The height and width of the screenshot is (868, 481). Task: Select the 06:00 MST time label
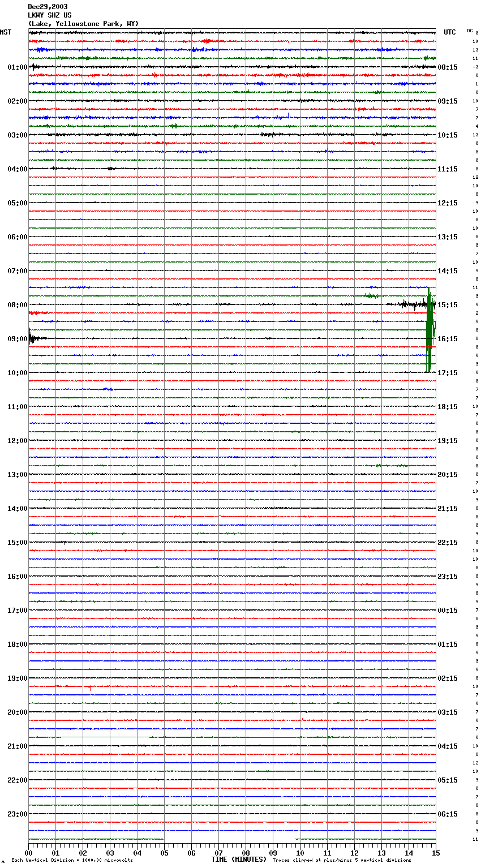coord(18,237)
